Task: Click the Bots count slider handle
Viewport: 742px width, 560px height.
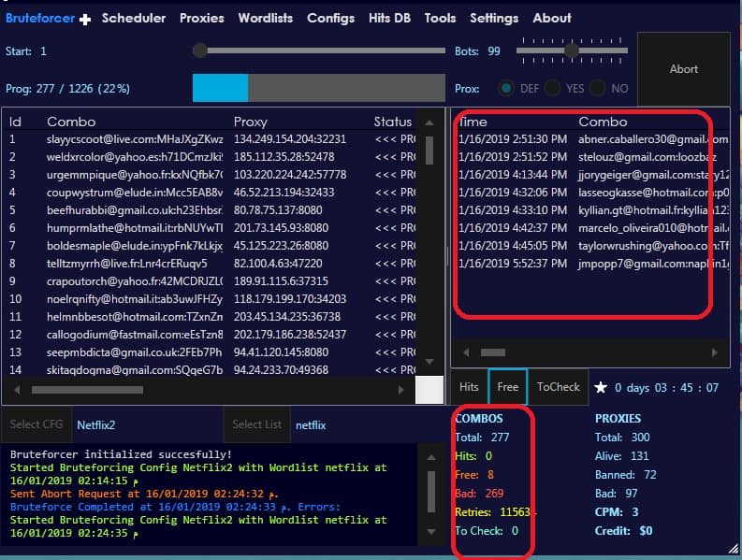Action: coord(572,50)
